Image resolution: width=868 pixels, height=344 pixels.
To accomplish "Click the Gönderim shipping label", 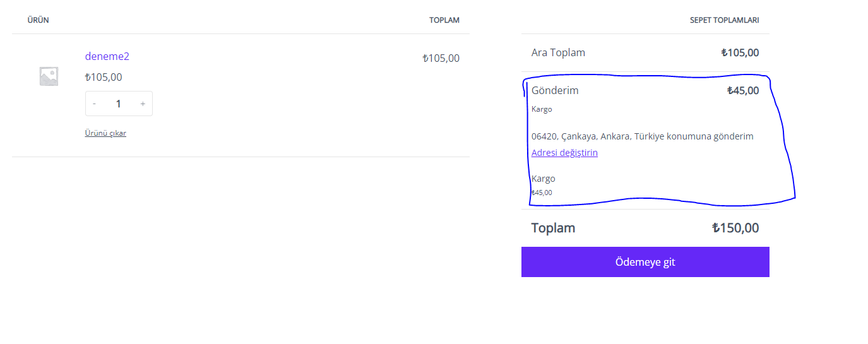I will (555, 90).
